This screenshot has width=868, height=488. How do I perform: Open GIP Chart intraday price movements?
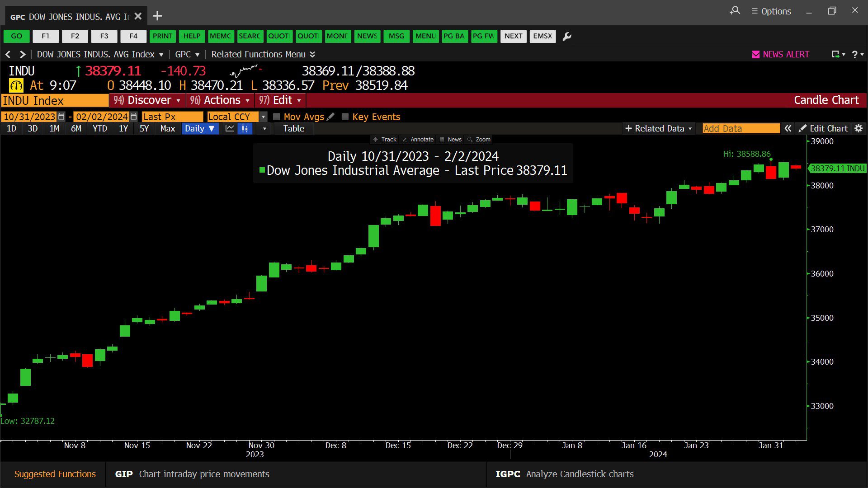[192, 474]
